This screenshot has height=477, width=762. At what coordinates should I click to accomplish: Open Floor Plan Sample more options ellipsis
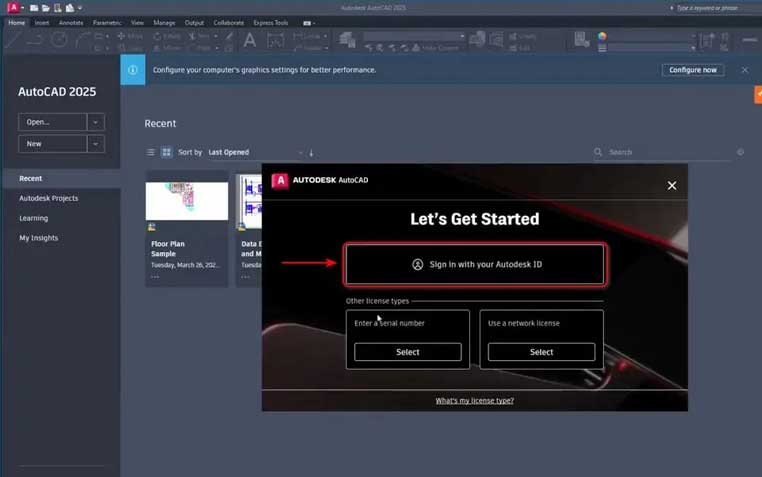click(155, 277)
